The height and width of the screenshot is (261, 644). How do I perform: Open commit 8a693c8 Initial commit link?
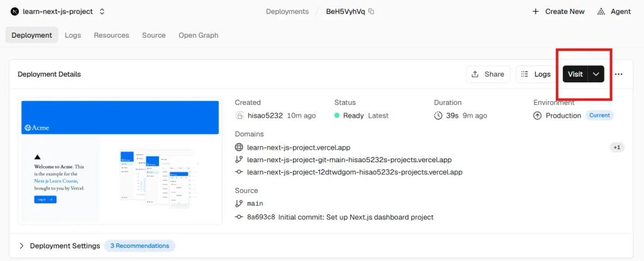tap(340, 217)
